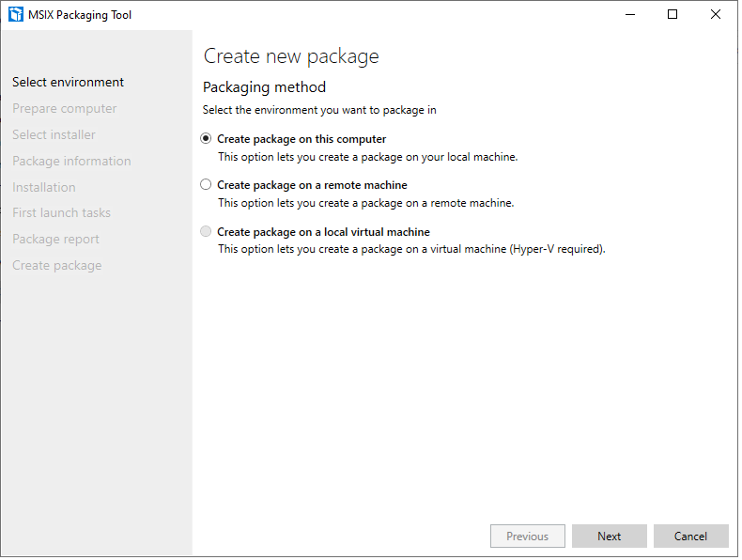Click the Previous button
The height and width of the screenshot is (560, 742).
point(527,537)
